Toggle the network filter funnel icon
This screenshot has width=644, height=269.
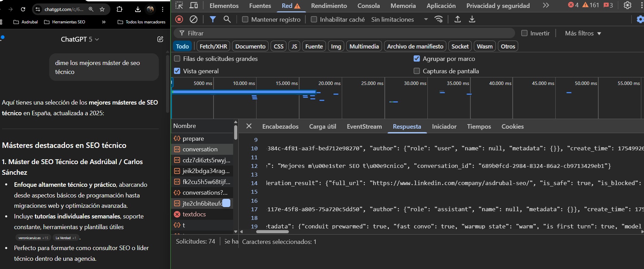(213, 19)
